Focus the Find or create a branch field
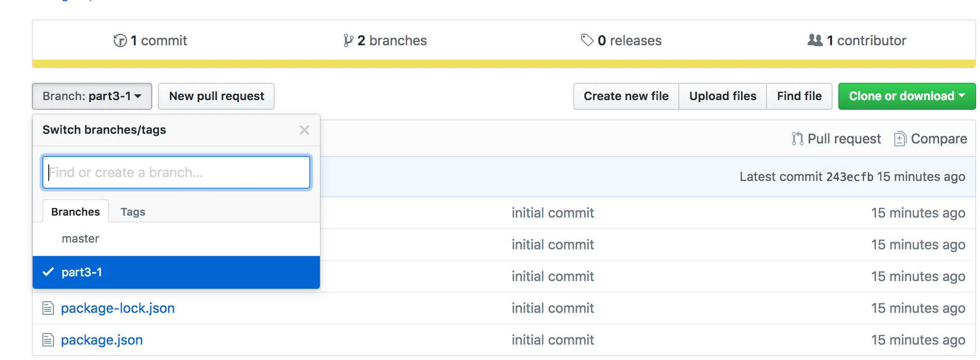 click(x=176, y=172)
